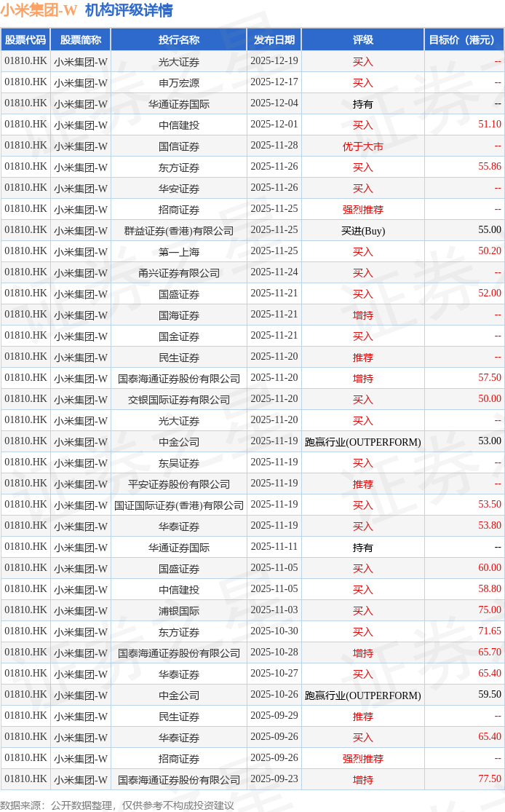This screenshot has height=812, width=505.
Task: Click the date 2025-12-19
Action: 274,61
